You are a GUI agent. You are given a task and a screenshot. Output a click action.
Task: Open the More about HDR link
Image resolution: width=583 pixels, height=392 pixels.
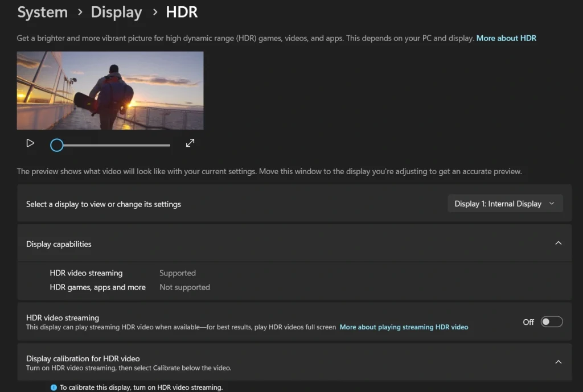coord(506,38)
